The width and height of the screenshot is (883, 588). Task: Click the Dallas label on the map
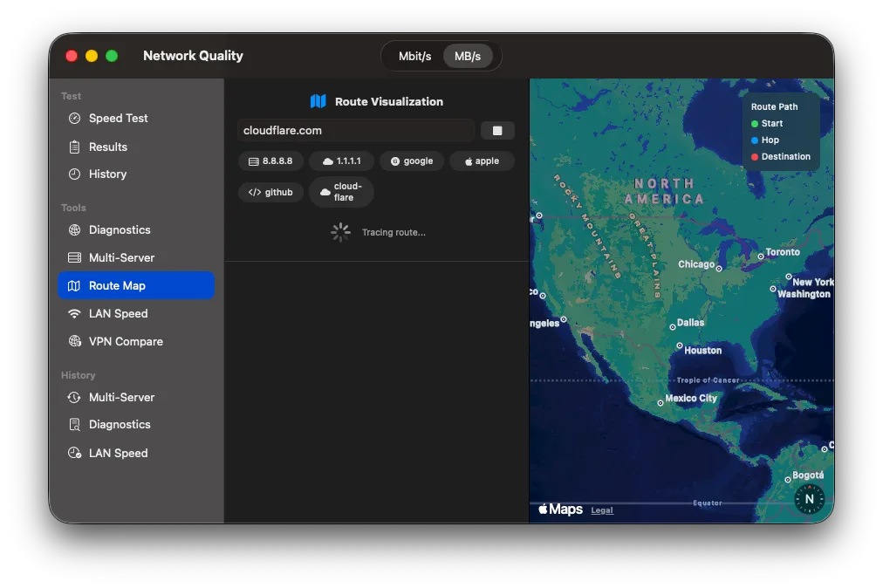pos(690,323)
